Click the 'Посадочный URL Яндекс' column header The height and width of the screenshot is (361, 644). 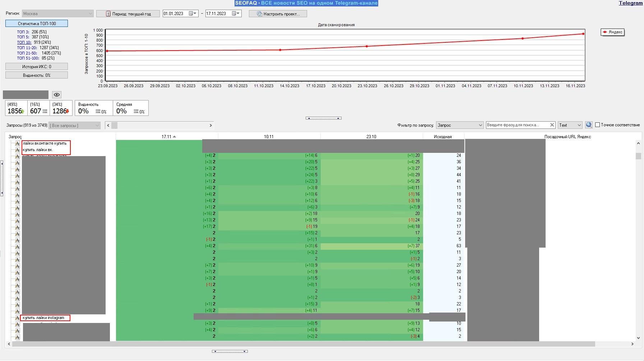567,137
